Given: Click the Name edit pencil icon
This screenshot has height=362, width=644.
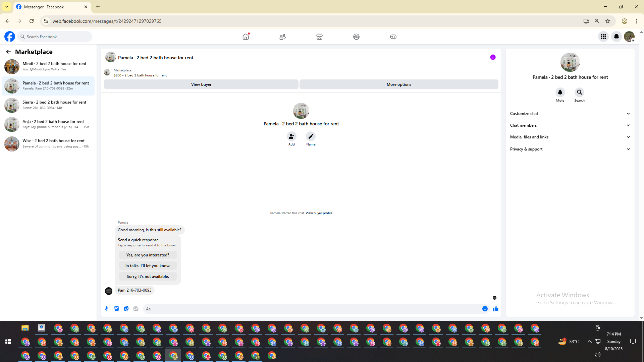Looking at the screenshot, I should point(311,136).
